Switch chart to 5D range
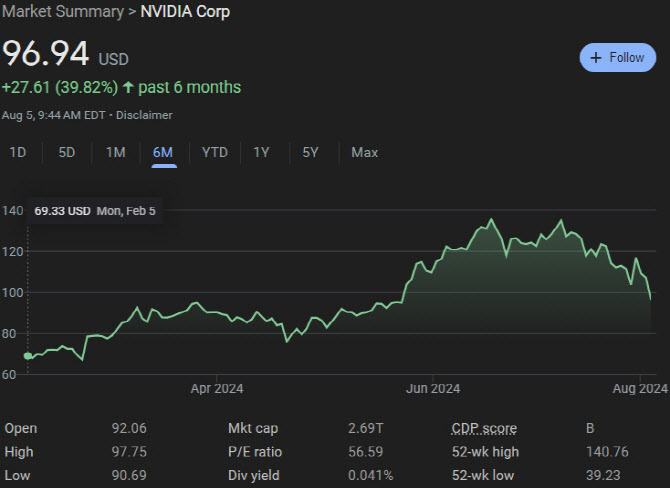Image resolution: width=670 pixels, height=488 pixels. tap(67, 153)
